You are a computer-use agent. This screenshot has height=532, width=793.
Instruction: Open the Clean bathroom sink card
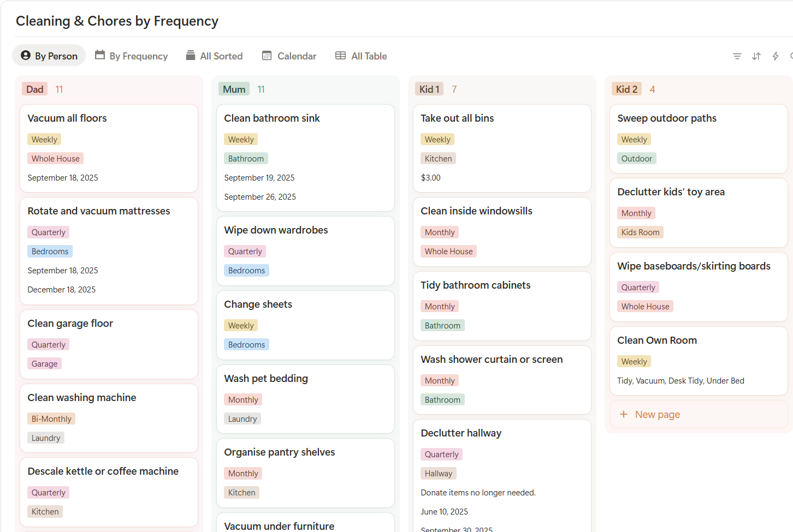click(x=272, y=118)
